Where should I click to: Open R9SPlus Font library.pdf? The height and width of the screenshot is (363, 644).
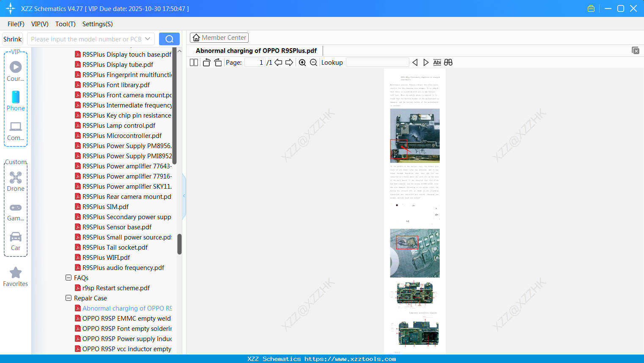pos(116,85)
